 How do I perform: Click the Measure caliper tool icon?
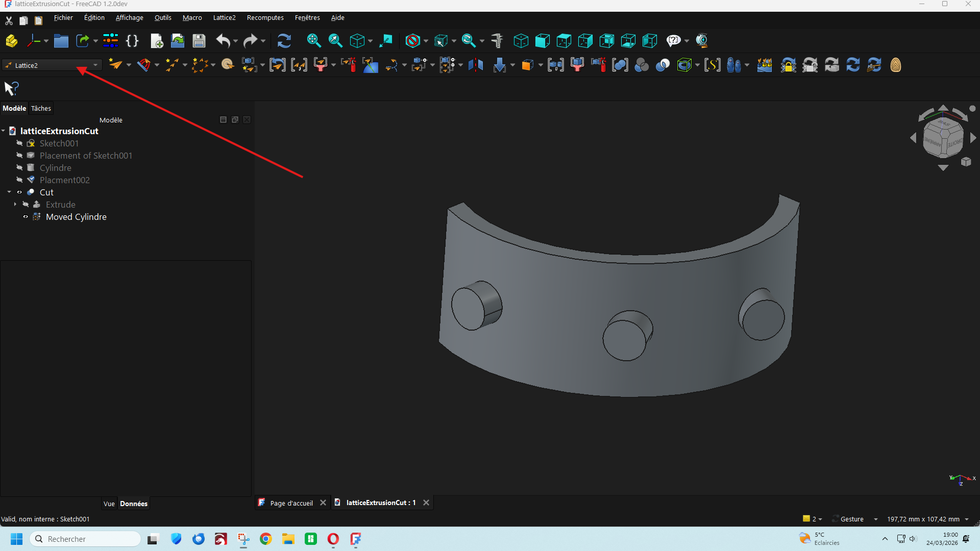pyautogui.click(x=497, y=41)
